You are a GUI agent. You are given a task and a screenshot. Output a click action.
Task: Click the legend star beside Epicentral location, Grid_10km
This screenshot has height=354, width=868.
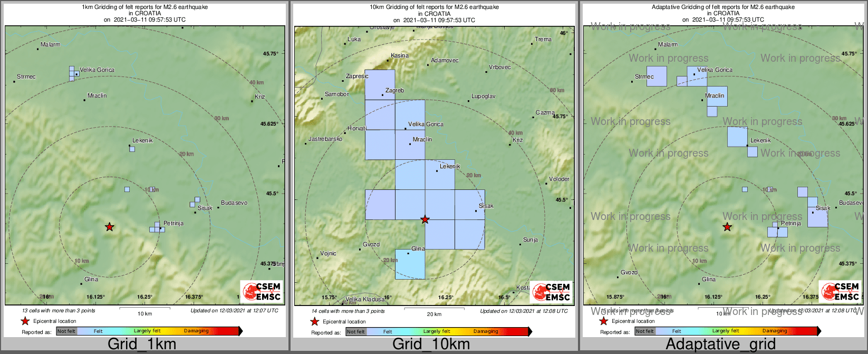(x=314, y=321)
